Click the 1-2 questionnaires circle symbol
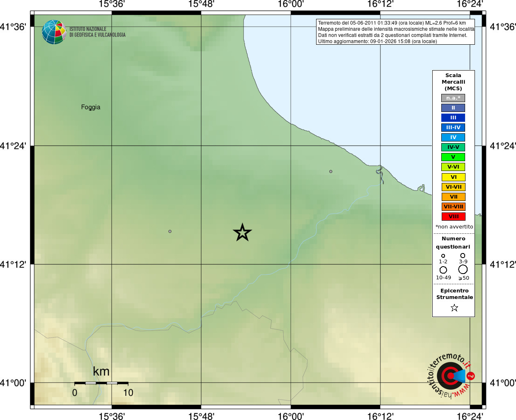516x420 pixels. 443,256
